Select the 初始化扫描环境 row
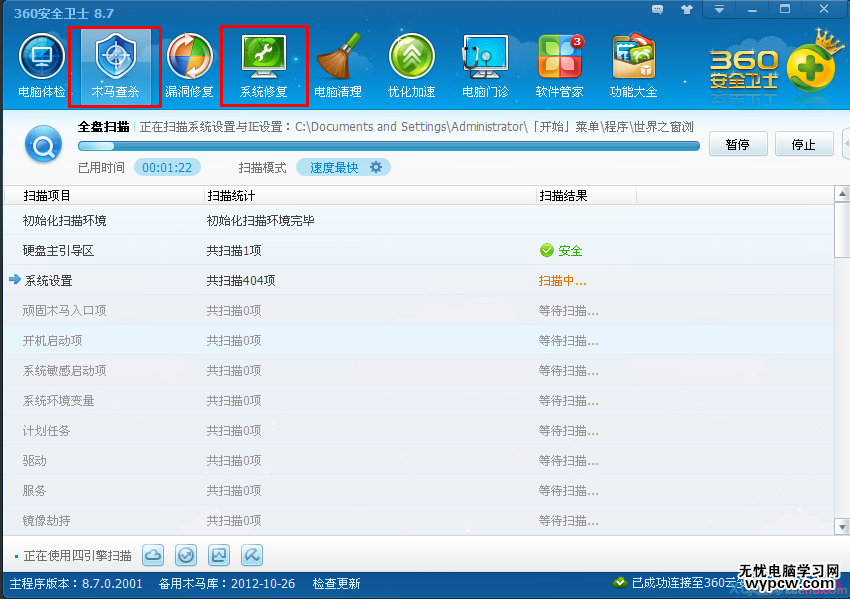This screenshot has height=599, width=850. tap(418, 221)
